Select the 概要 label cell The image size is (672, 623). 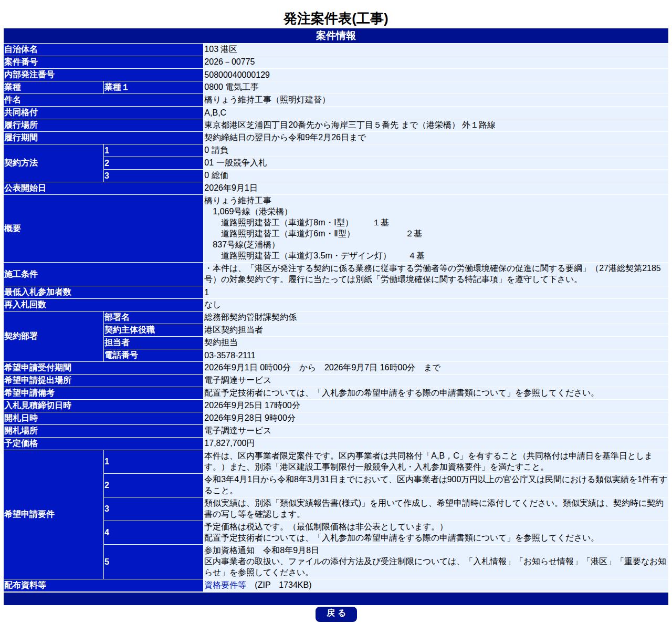pos(103,229)
